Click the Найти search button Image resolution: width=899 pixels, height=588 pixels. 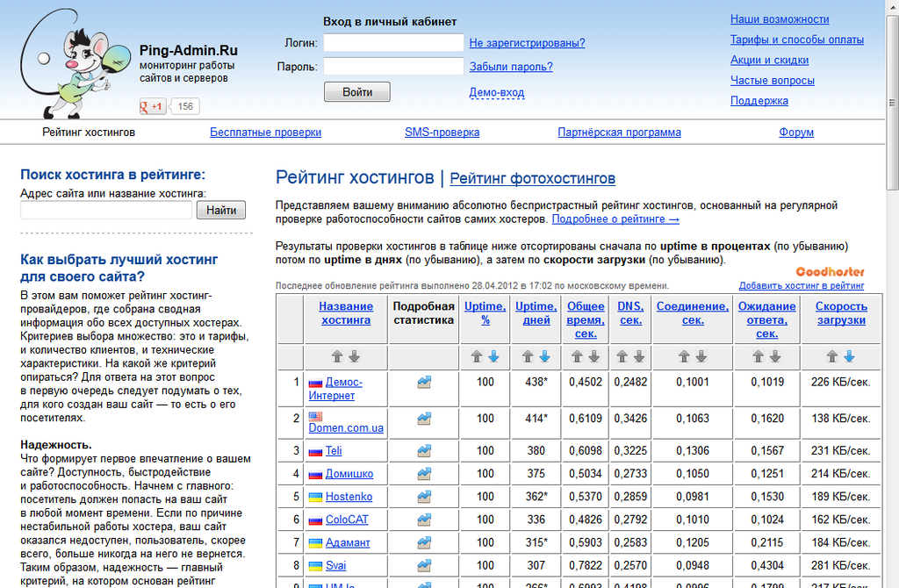220,211
